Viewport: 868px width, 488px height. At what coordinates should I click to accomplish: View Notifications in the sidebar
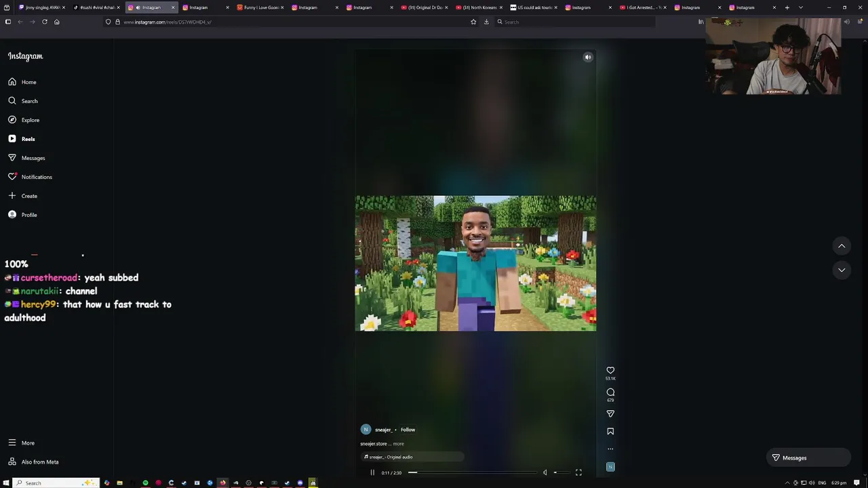click(29, 177)
